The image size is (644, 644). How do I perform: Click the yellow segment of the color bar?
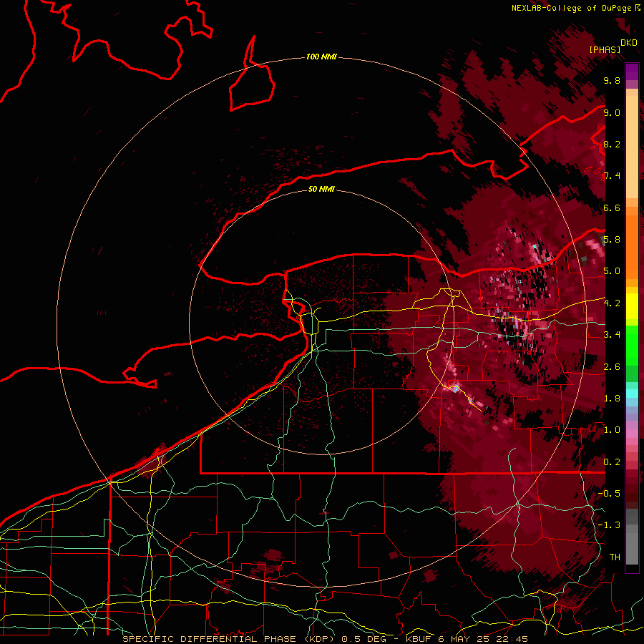[x=632, y=306]
